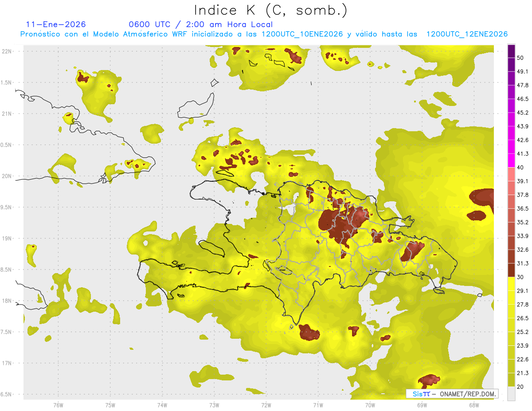This screenshot has height=411, width=532.
Task: Click the "49.1" color scale value
Action: tap(523, 71)
